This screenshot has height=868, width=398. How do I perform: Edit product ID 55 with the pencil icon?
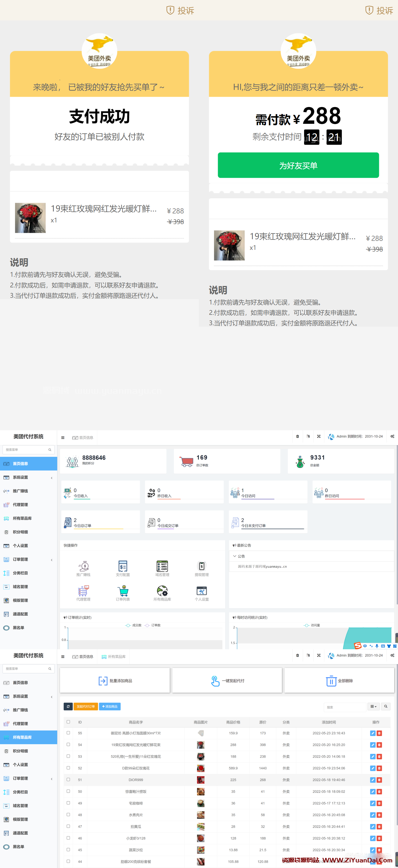click(x=373, y=733)
